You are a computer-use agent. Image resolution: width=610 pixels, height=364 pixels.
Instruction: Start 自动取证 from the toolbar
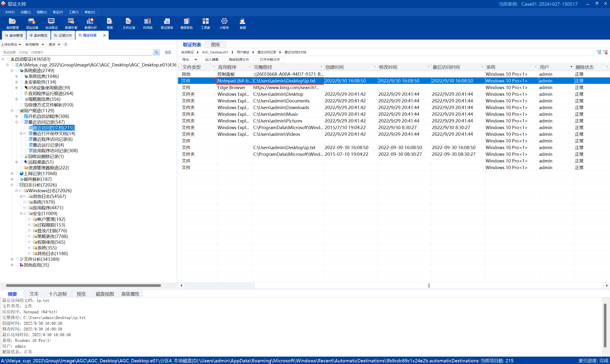point(51,24)
